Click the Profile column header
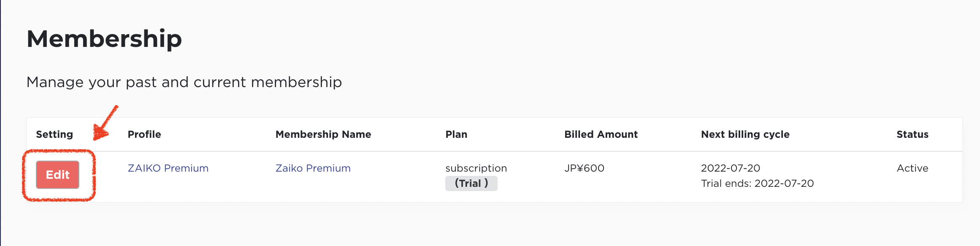 point(144,134)
